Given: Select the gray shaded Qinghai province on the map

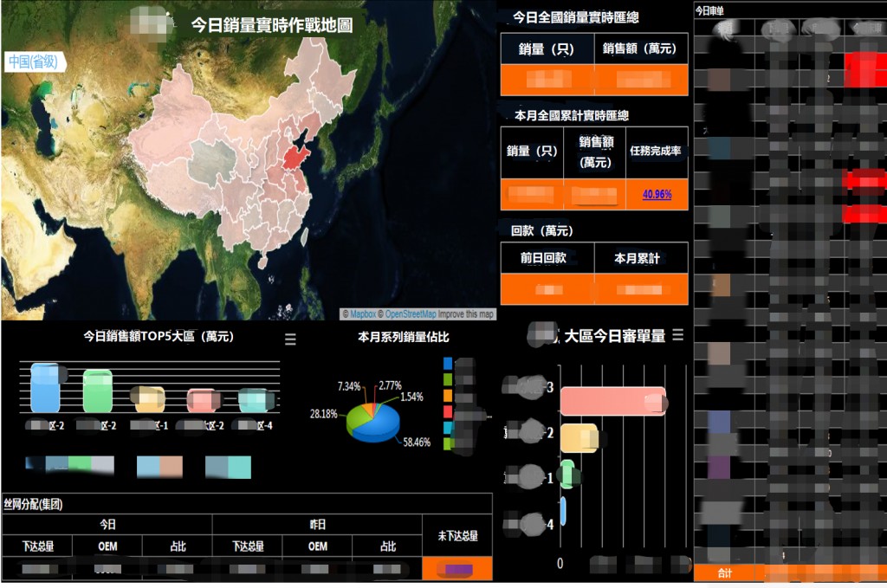Looking at the screenshot, I should [x=212, y=162].
